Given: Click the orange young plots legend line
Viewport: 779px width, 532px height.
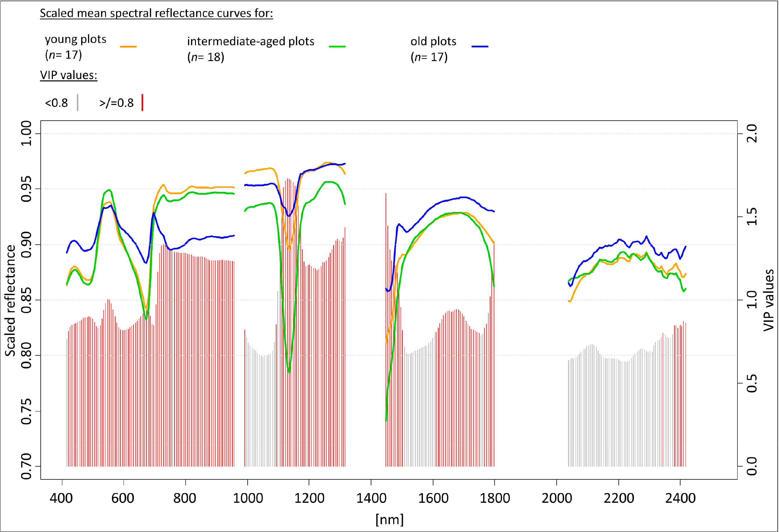Looking at the screenshot, I should point(128,47).
